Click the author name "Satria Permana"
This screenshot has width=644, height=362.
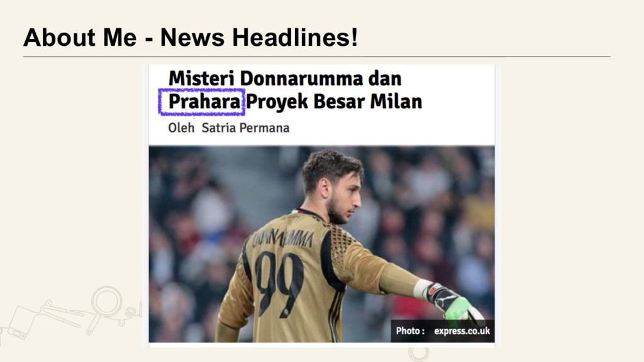[x=245, y=128]
